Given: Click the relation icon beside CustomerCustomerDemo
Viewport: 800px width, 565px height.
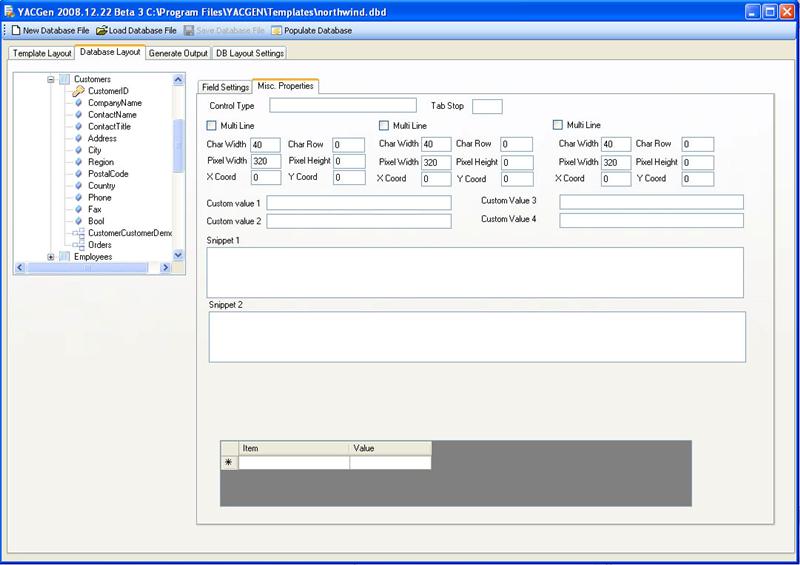Looking at the screenshot, I should 79,233.
